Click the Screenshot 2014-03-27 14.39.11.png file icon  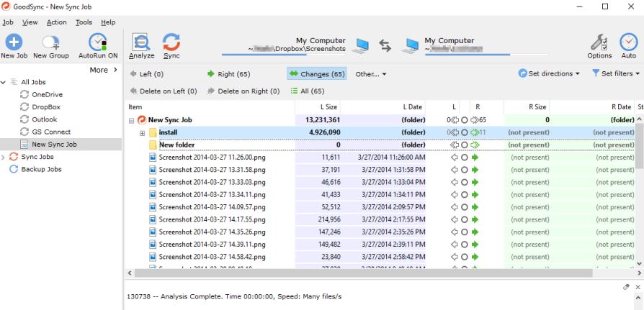click(x=153, y=245)
